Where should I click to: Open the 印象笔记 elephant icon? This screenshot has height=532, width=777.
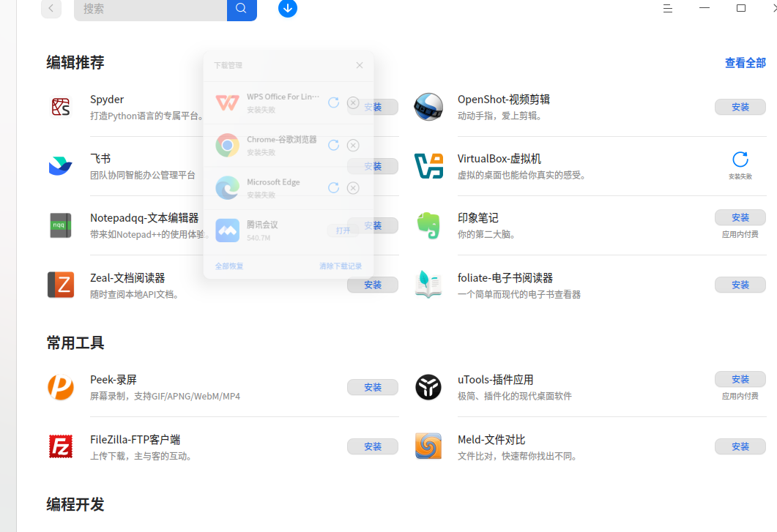click(x=428, y=225)
